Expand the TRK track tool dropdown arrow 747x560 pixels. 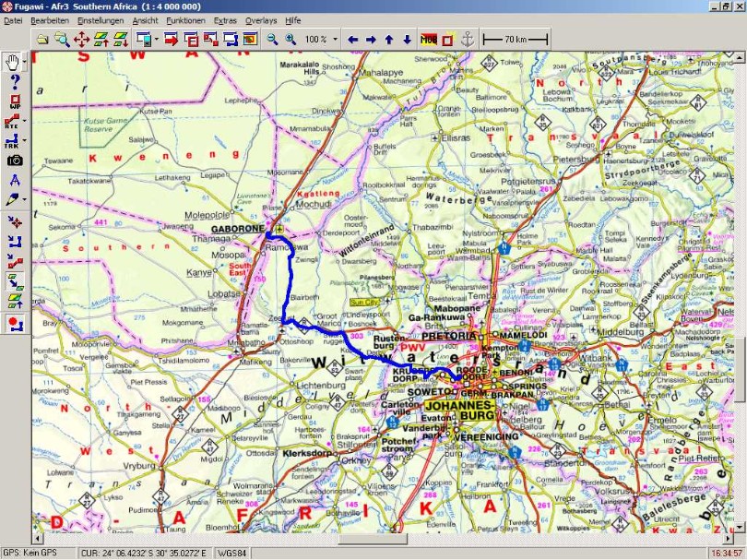[23, 140]
